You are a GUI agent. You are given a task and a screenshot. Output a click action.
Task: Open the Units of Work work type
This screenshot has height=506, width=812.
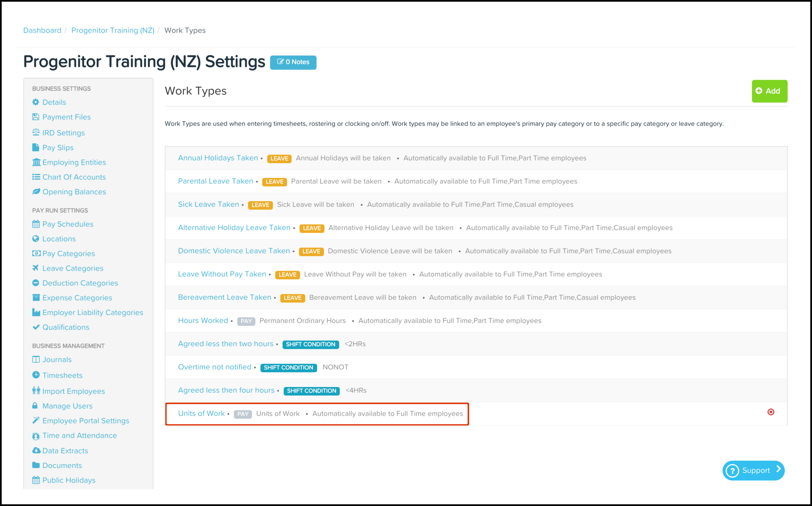(201, 413)
